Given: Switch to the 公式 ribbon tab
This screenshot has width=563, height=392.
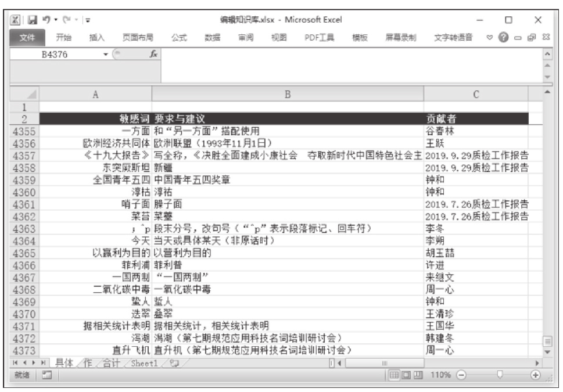Looking at the screenshot, I should coord(179,38).
